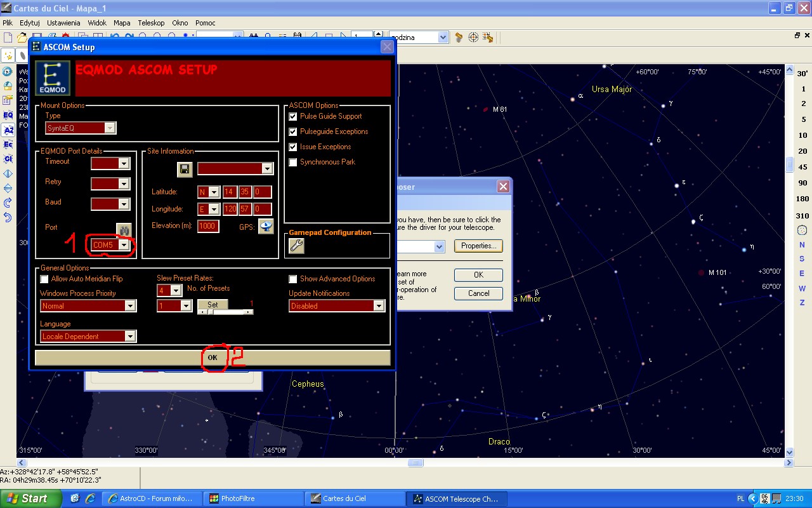The image size is (812, 508).
Task: Open longitude E hemisphere dropdown
Action: click(x=214, y=210)
